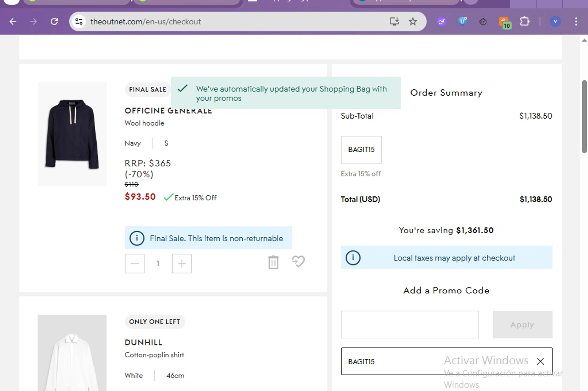Open the Extensions puzzle piece menu
Screen dimensions: 588x391
(x=524, y=22)
